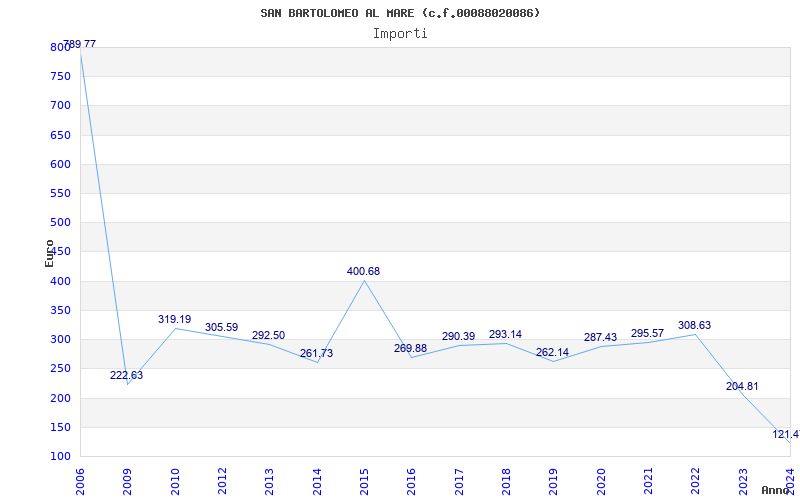Click the 600 y-axis tick label
The image size is (800, 500).
pos(60,164)
